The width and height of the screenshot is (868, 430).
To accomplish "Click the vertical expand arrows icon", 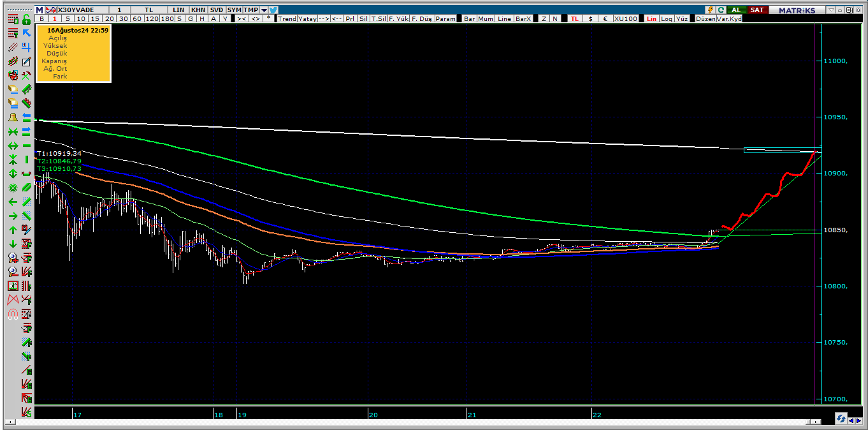I will point(13,174).
